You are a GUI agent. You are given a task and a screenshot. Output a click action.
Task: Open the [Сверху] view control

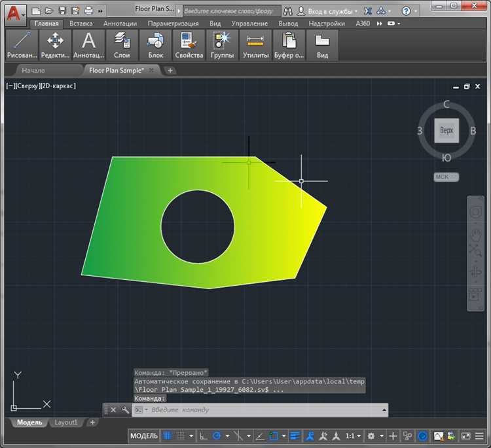tap(27, 86)
